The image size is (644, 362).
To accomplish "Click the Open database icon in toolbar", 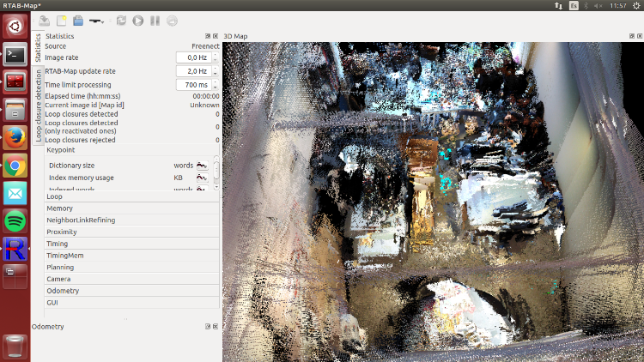I will (77, 20).
